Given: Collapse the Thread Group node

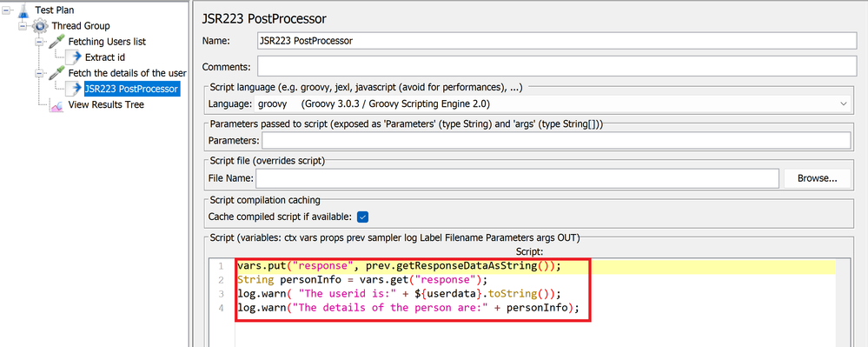Looking at the screenshot, I should (x=22, y=26).
